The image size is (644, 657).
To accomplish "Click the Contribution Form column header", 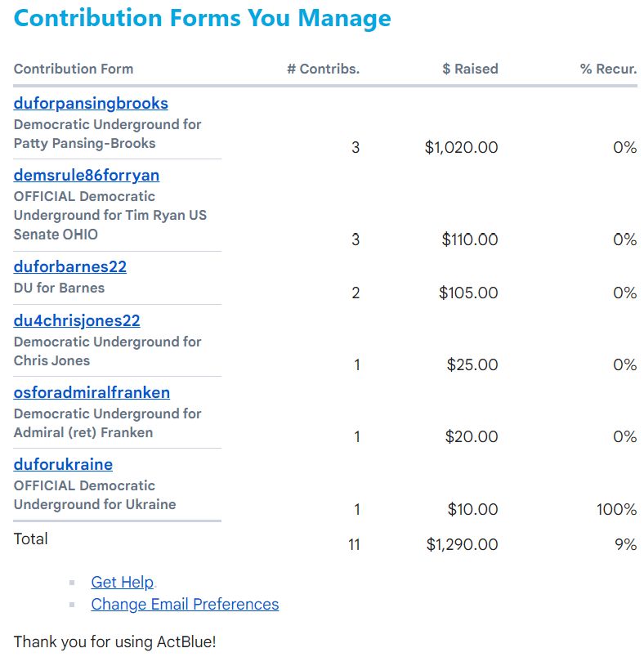I will coord(74,69).
